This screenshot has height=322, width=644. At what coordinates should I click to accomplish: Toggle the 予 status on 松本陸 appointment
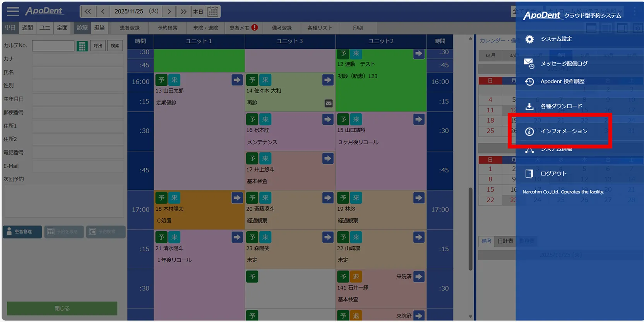coord(252,119)
